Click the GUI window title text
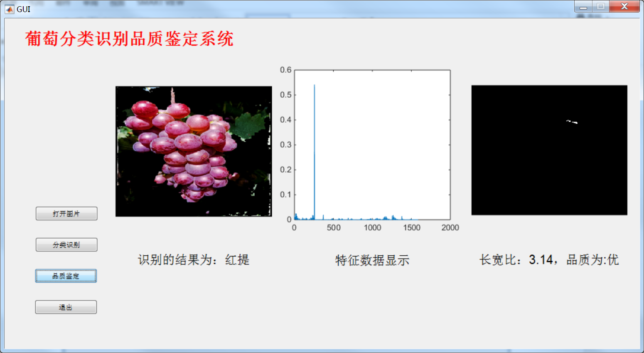This screenshot has height=353, width=644. [x=24, y=9]
